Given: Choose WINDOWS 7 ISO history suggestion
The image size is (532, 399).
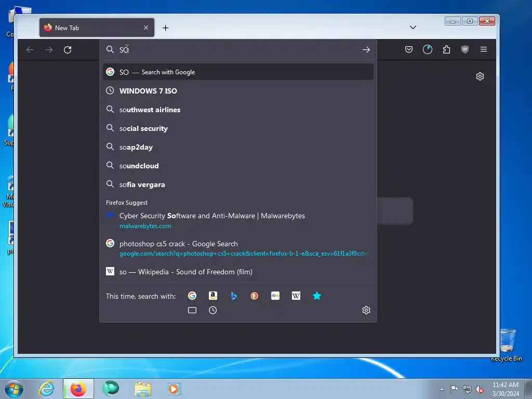Looking at the screenshot, I should pos(238,91).
